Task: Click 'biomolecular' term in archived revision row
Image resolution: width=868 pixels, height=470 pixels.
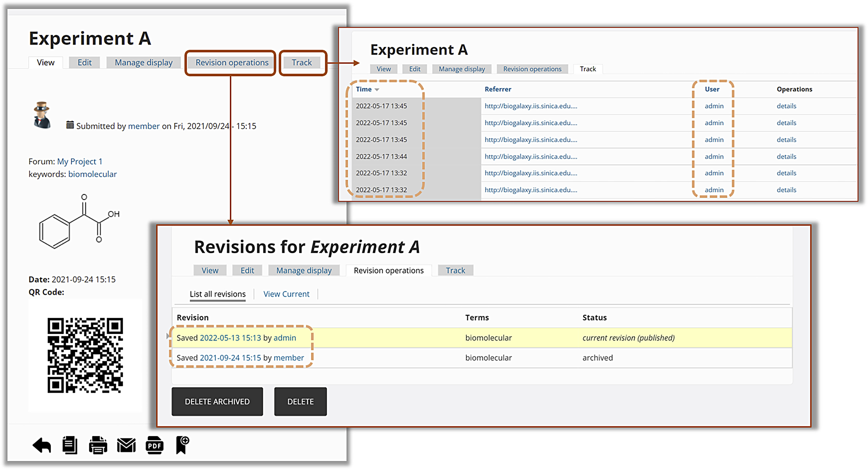Action: tap(488, 358)
